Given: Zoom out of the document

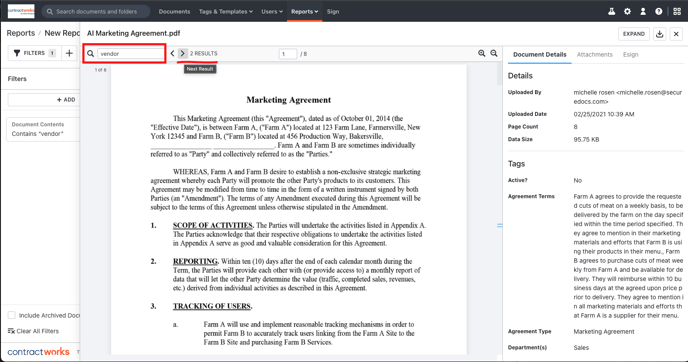Looking at the screenshot, I should click(x=494, y=54).
